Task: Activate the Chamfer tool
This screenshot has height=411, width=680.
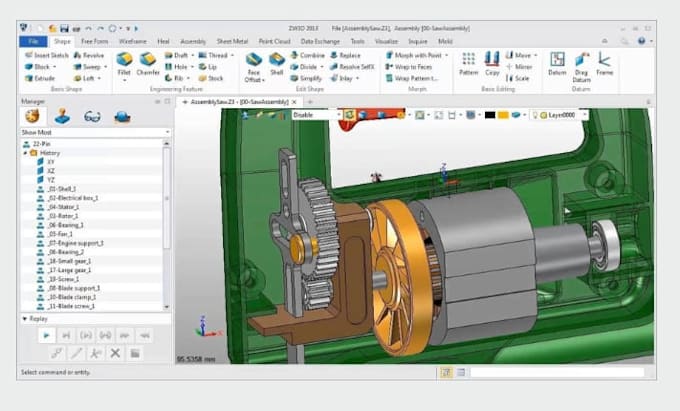Action: coord(148,64)
